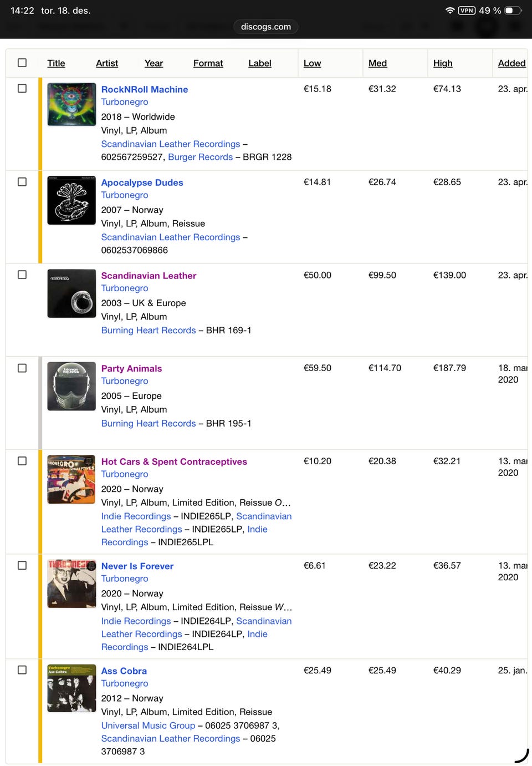Open the RockNRoll Machine album cover

tap(71, 104)
